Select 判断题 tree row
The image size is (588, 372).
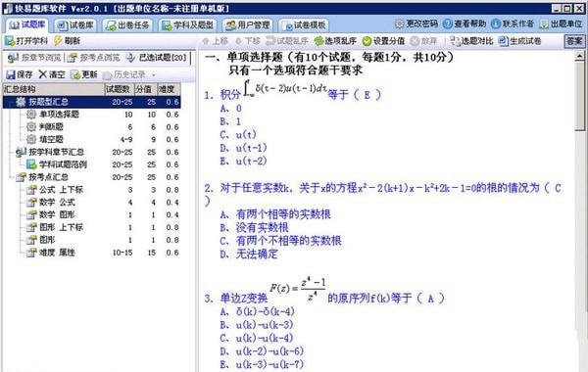click(92, 127)
